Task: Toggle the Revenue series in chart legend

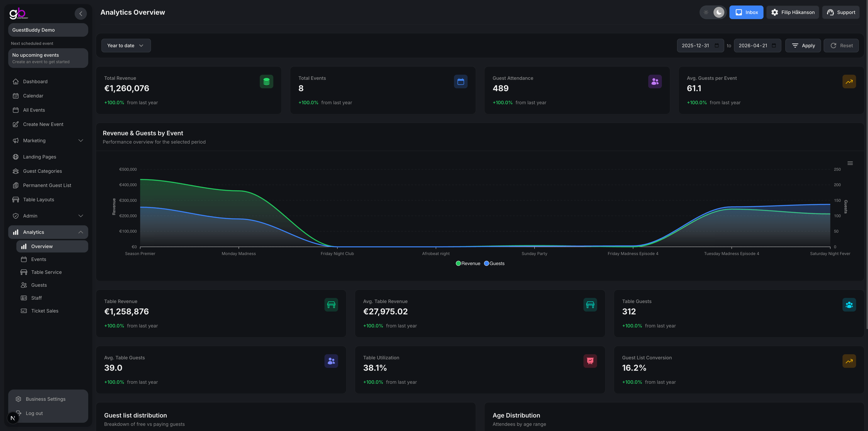Action: [468, 263]
